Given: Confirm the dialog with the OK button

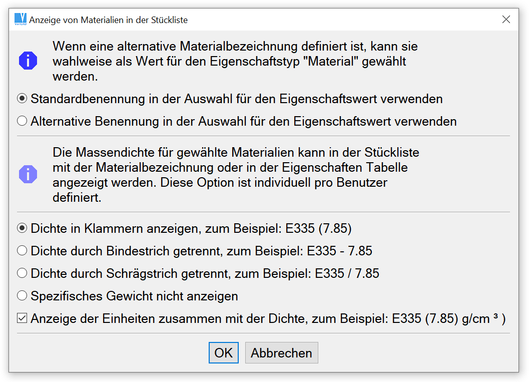Looking at the screenshot, I should pyautogui.click(x=223, y=353).
